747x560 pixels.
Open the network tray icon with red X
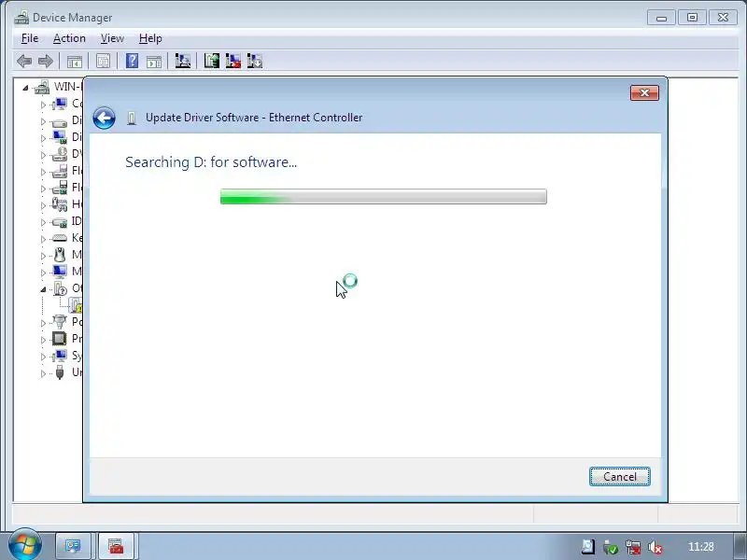(x=633, y=547)
